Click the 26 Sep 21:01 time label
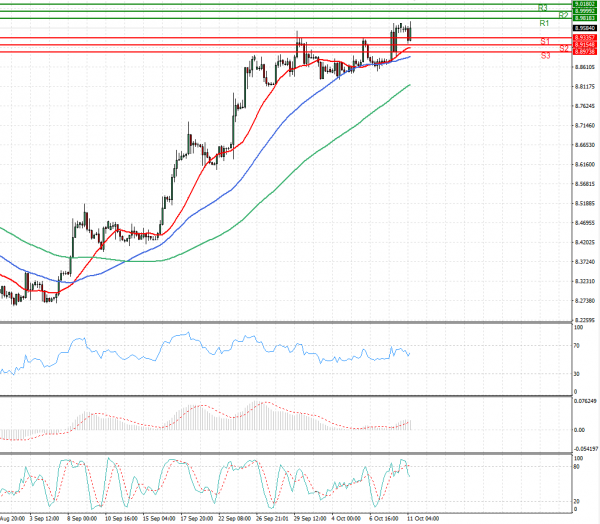The image size is (600, 524). pos(272,519)
